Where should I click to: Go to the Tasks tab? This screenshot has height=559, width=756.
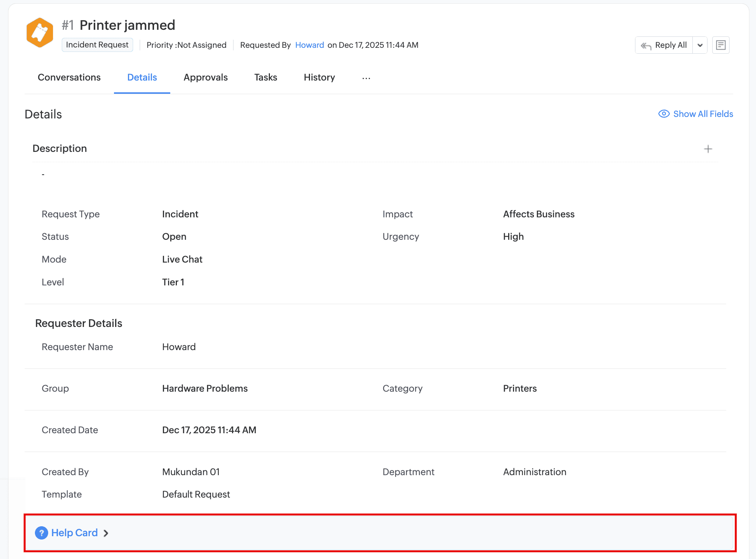coord(265,78)
